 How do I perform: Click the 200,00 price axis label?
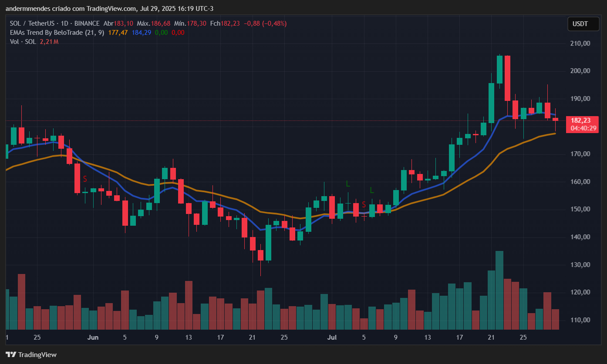pos(580,71)
